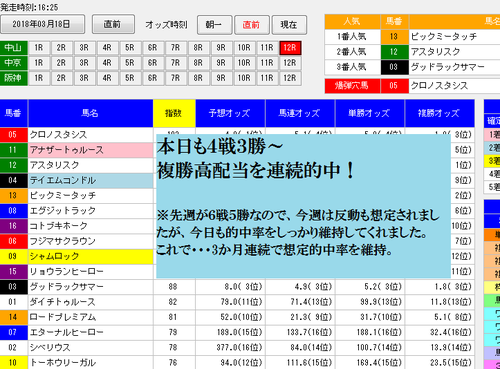Click the green 11 number cell
500x369 pixels.
tap(13, 150)
